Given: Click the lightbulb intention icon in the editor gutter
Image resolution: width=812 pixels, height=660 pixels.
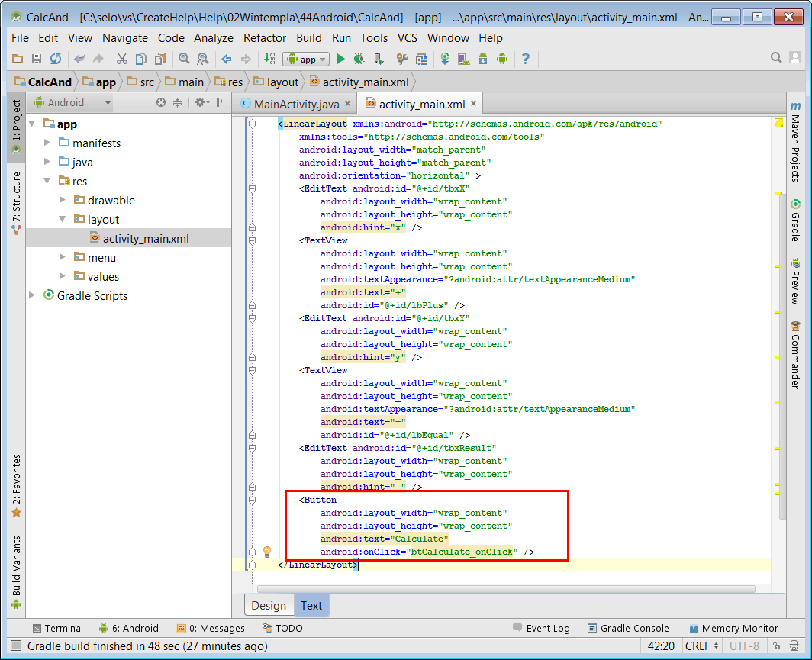Looking at the screenshot, I should click(266, 552).
